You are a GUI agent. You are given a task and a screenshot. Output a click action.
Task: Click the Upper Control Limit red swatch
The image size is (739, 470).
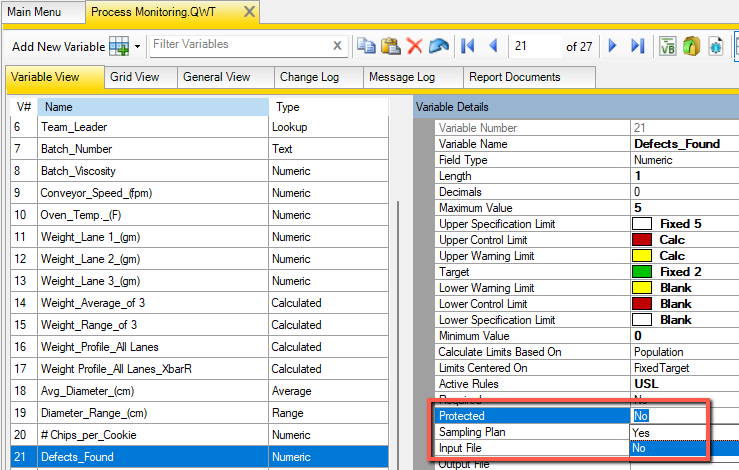[641, 239]
